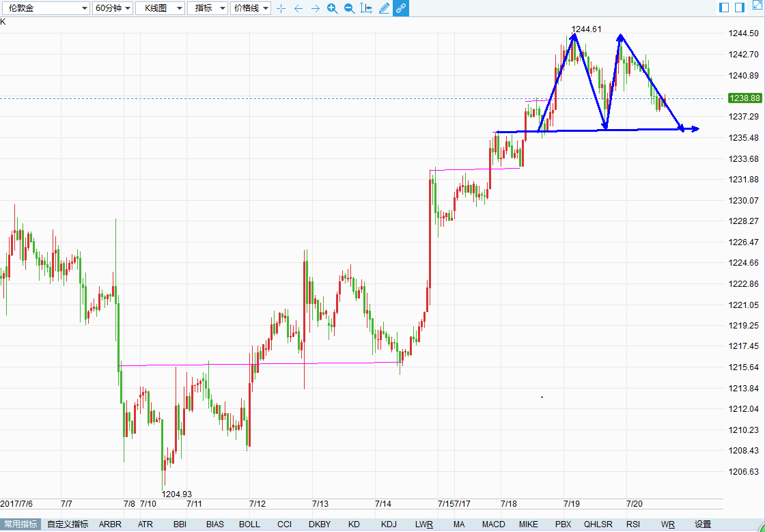This screenshot has height=532, width=765.
Task: Select the BOLL indicator tab
Action: coord(249,524)
